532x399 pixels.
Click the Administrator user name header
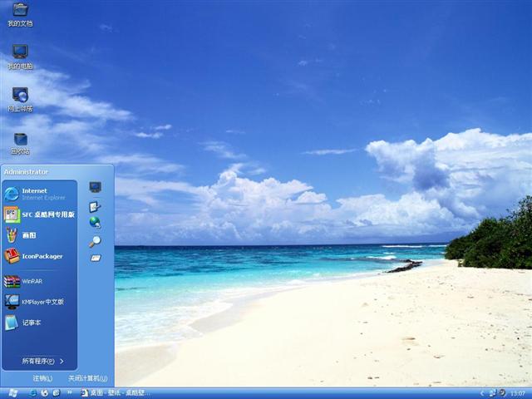[26, 172]
